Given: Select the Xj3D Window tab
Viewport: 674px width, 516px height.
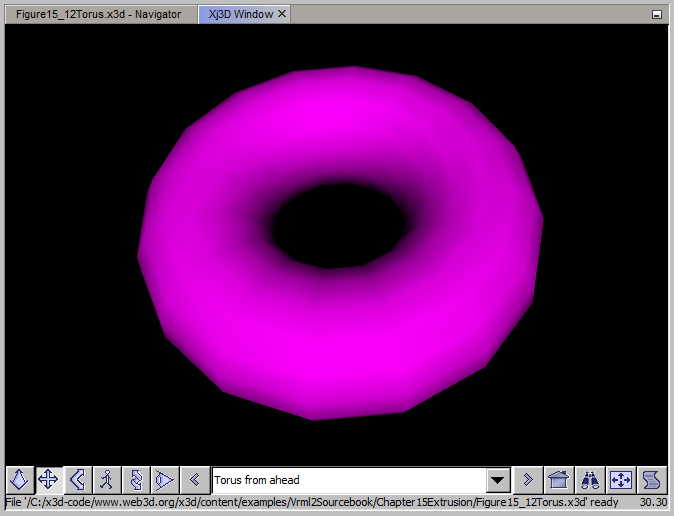Looking at the screenshot, I should click(x=241, y=14).
